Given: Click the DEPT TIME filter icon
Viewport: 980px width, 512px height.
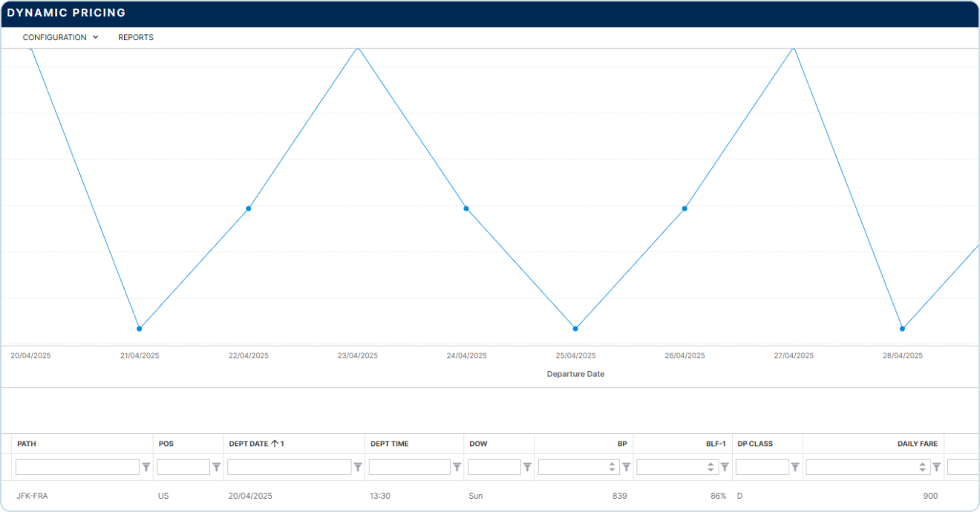Looking at the screenshot, I should coord(457,467).
